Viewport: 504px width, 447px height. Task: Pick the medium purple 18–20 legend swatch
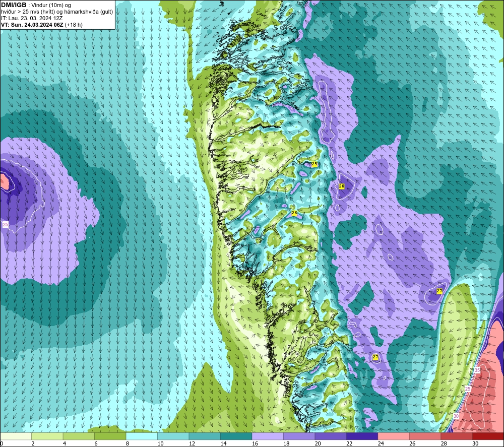299,436
